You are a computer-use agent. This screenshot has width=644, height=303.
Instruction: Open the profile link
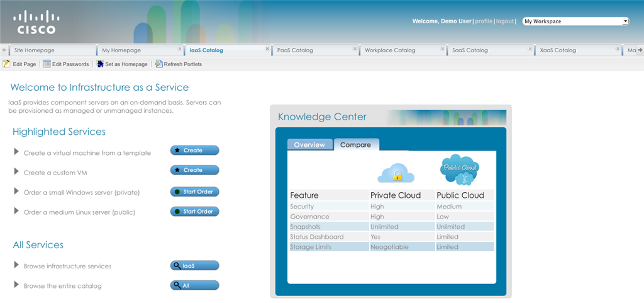click(x=484, y=21)
